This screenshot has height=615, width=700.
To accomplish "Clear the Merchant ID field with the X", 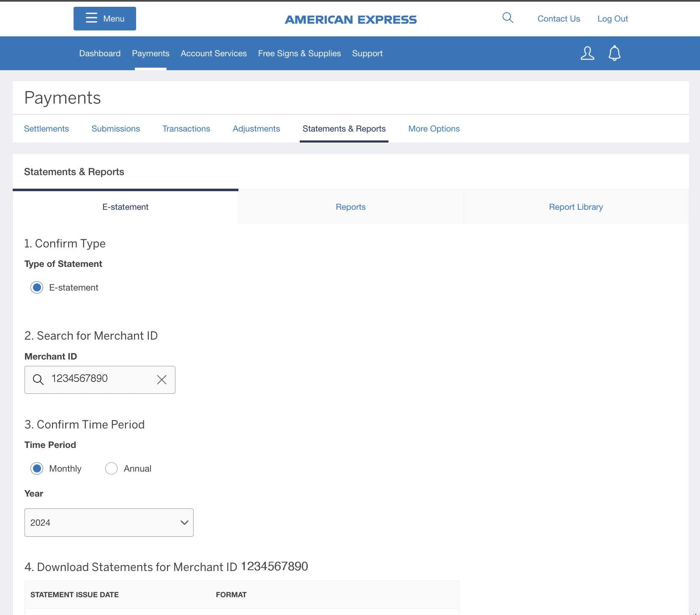I will click(161, 379).
